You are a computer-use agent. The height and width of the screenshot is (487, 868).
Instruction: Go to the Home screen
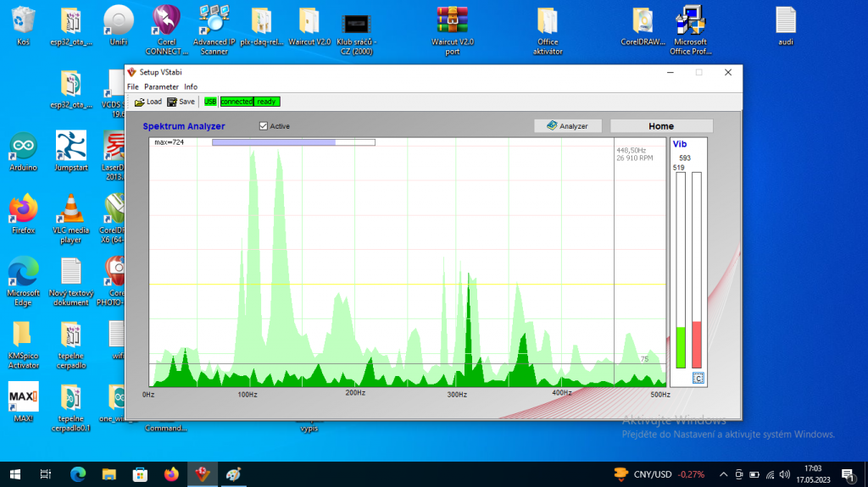(x=661, y=126)
